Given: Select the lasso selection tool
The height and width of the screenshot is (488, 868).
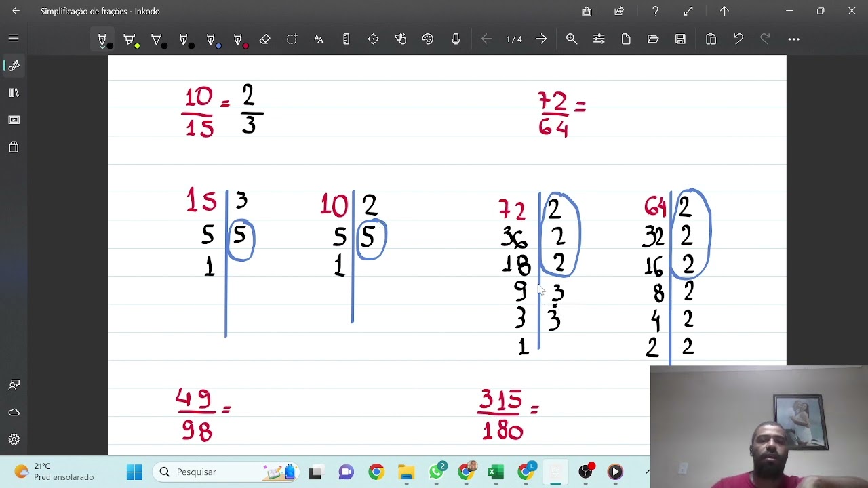Looking at the screenshot, I should point(292,39).
